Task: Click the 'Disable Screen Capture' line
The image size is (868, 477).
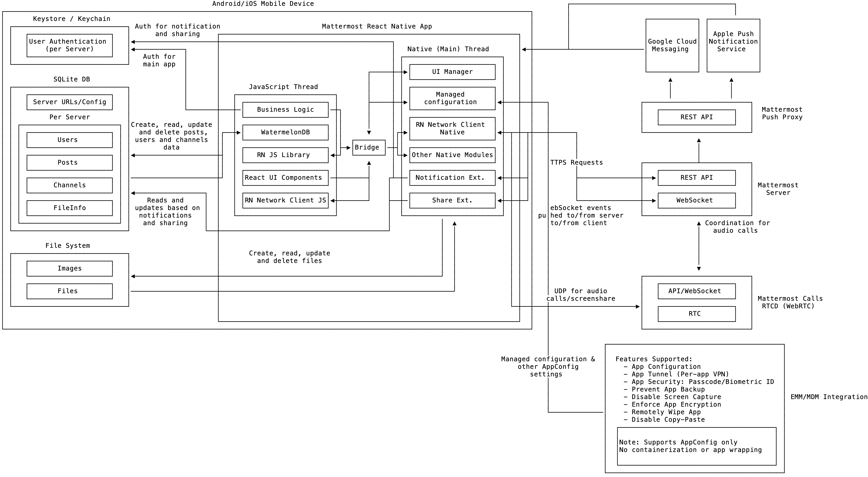Action: click(x=672, y=397)
